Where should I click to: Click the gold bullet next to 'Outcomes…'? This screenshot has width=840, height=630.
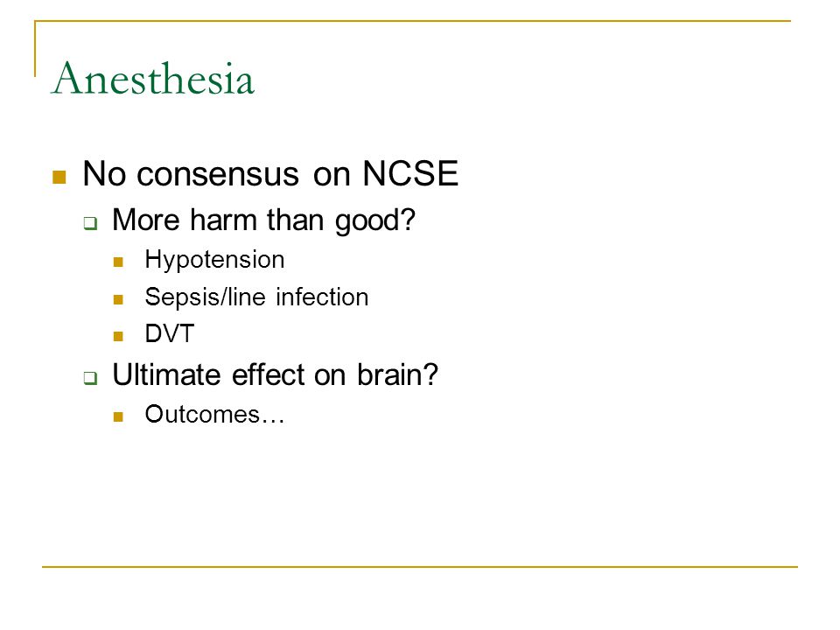point(118,416)
